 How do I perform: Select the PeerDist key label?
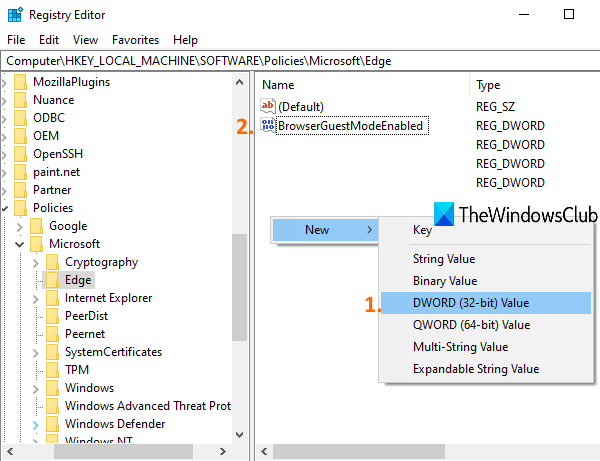(86, 316)
